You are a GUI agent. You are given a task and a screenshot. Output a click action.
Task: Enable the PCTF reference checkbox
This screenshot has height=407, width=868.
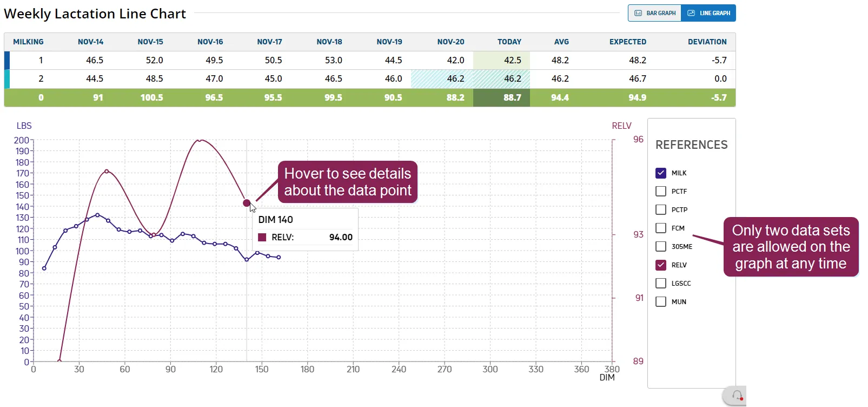tap(661, 192)
